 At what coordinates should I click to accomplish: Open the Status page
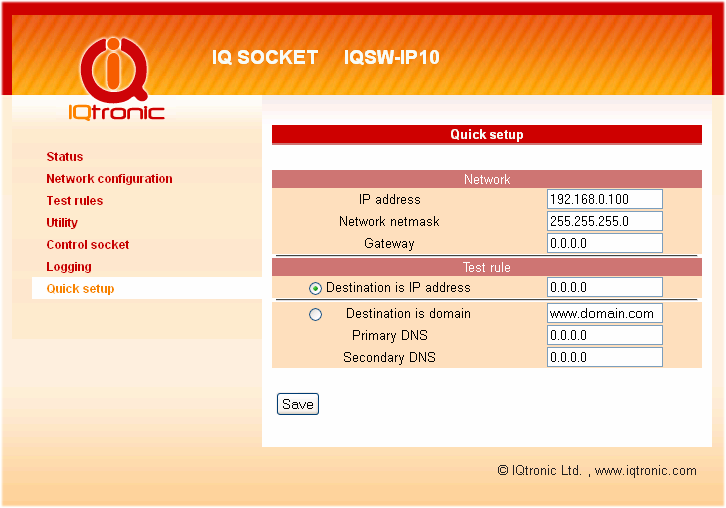[65, 157]
